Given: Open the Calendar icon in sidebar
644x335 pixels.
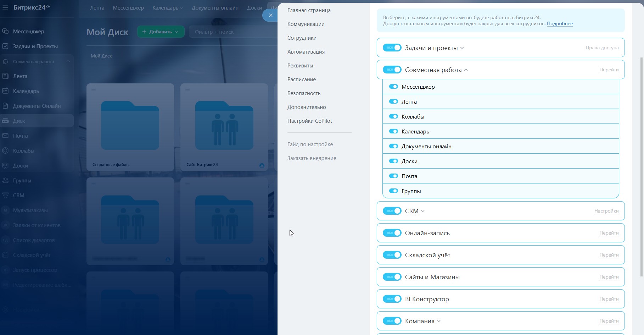Looking at the screenshot, I should click(5, 91).
